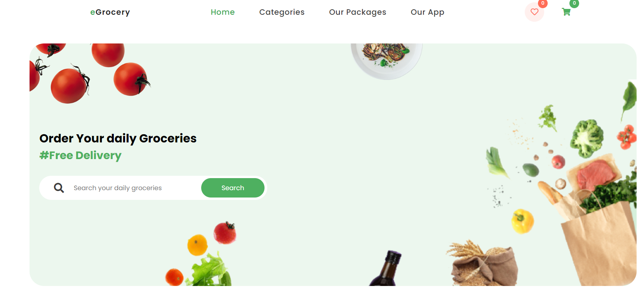Focus the Search your daily groceries field
The image size is (644, 305).
click(x=132, y=188)
